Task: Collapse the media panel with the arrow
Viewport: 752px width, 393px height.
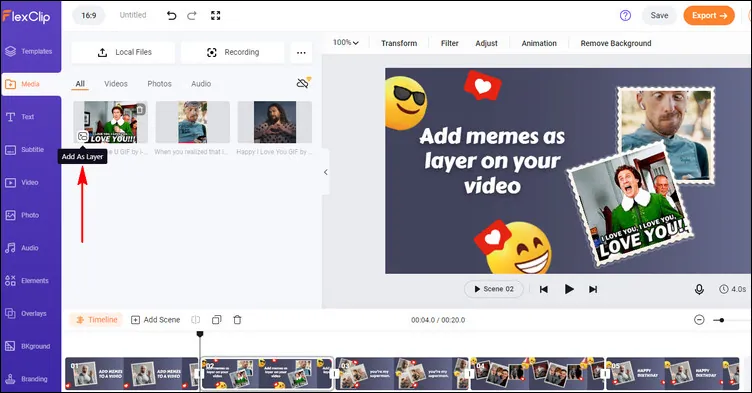Action: (x=326, y=172)
